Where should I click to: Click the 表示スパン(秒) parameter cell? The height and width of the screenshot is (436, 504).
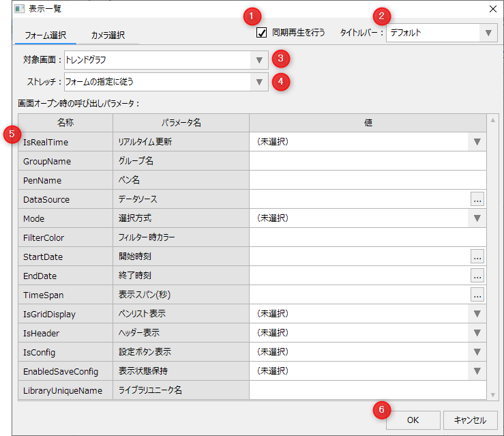tap(181, 295)
